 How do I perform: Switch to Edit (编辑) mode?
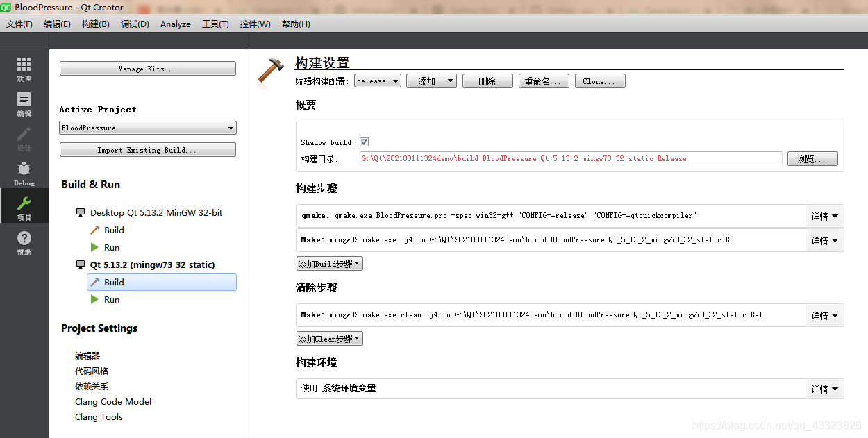(24, 104)
